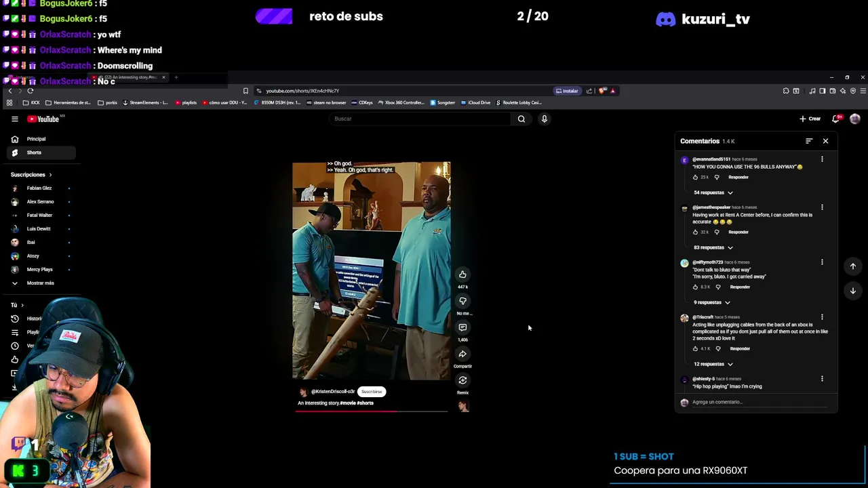
Task: Open options menu for evannatland5151's comment
Action: 822,159
